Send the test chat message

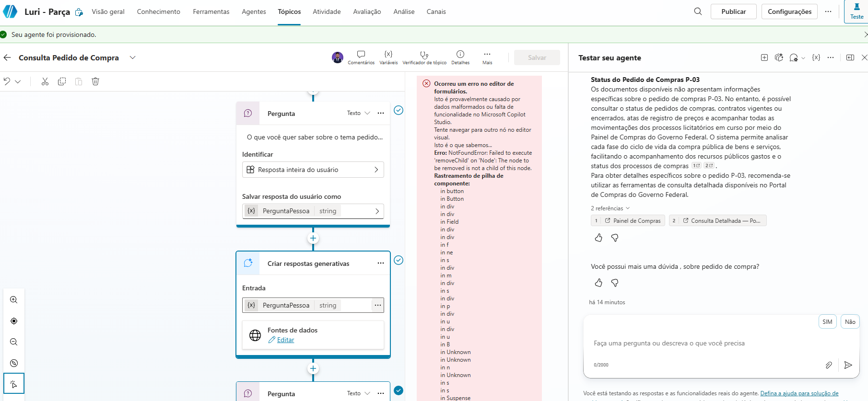848,365
